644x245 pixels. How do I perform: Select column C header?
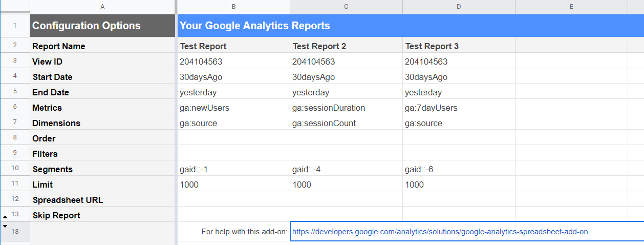coord(346,7)
